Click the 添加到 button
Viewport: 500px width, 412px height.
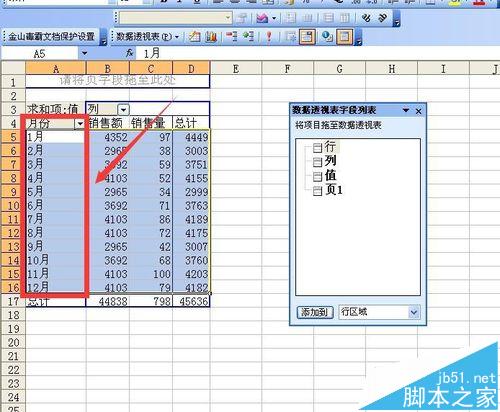coord(315,312)
